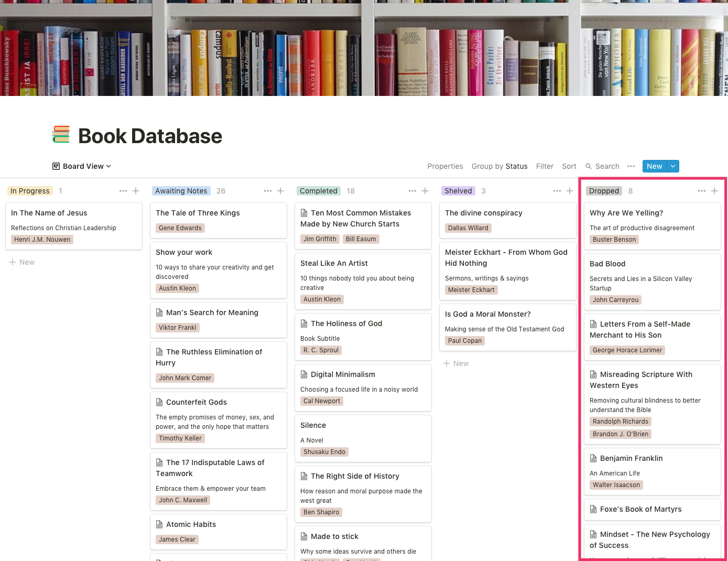Click New under In Progress column
This screenshot has width=728, height=561.
pos(22,262)
